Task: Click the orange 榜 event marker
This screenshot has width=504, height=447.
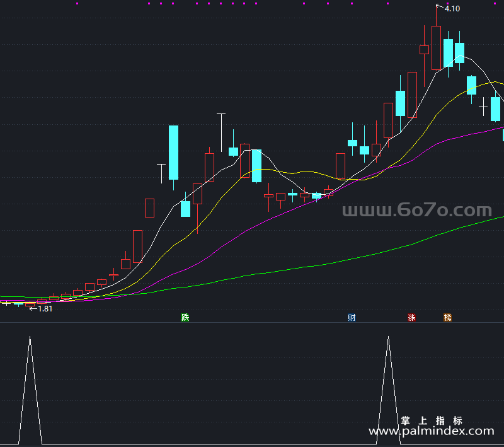Action: [x=448, y=317]
